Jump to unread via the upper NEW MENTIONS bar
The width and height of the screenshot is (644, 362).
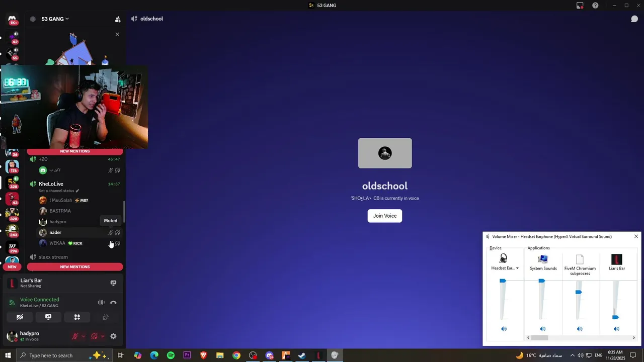[x=75, y=151]
